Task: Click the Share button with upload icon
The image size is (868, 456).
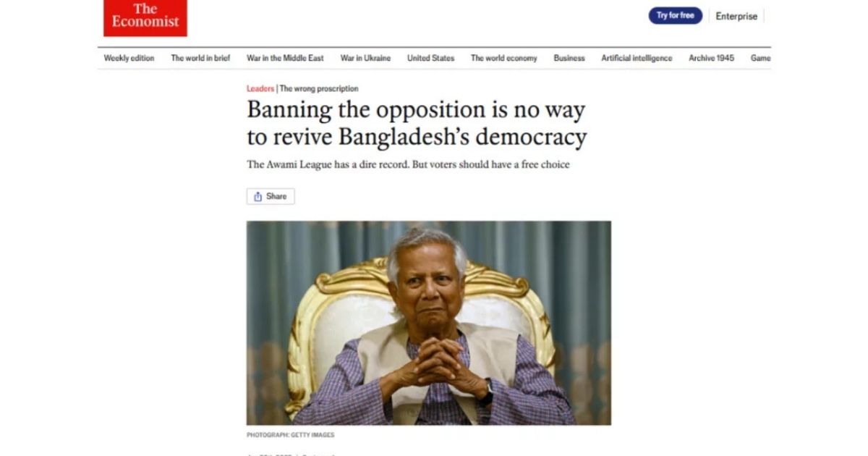Action: click(271, 196)
